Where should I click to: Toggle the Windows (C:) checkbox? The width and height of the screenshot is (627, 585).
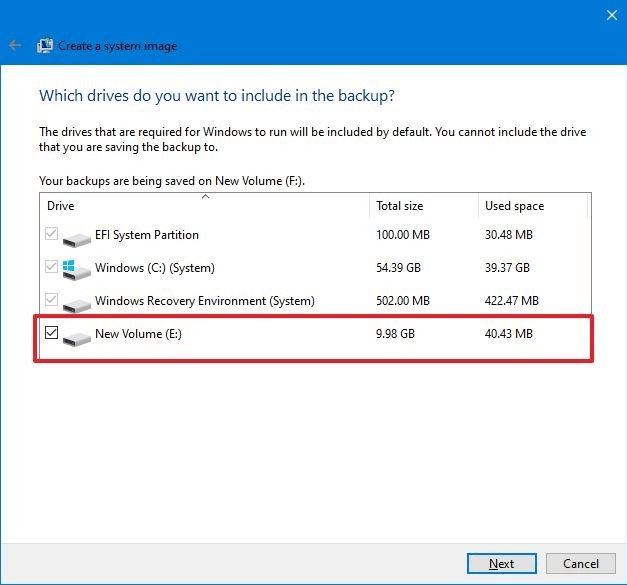[52, 267]
